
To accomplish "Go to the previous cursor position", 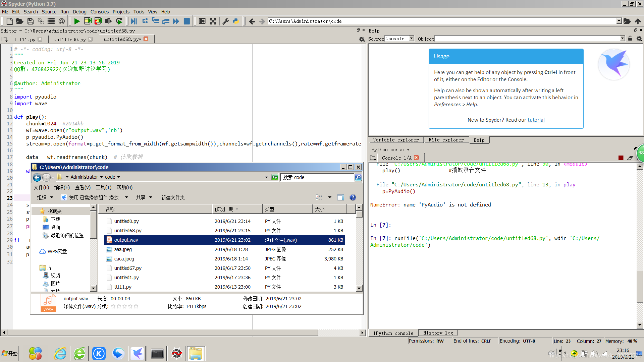I will click(x=252, y=21).
